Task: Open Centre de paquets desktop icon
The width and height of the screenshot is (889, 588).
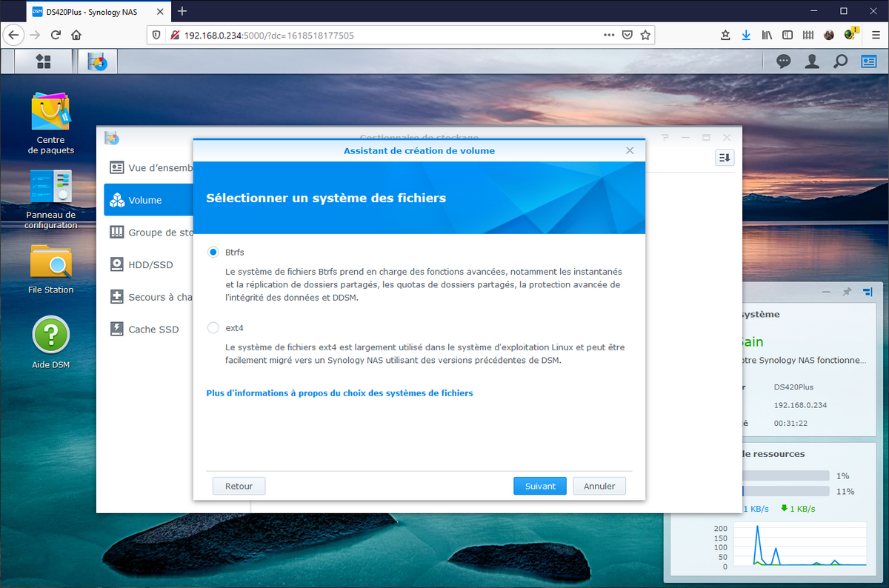Action: [50, 123]
